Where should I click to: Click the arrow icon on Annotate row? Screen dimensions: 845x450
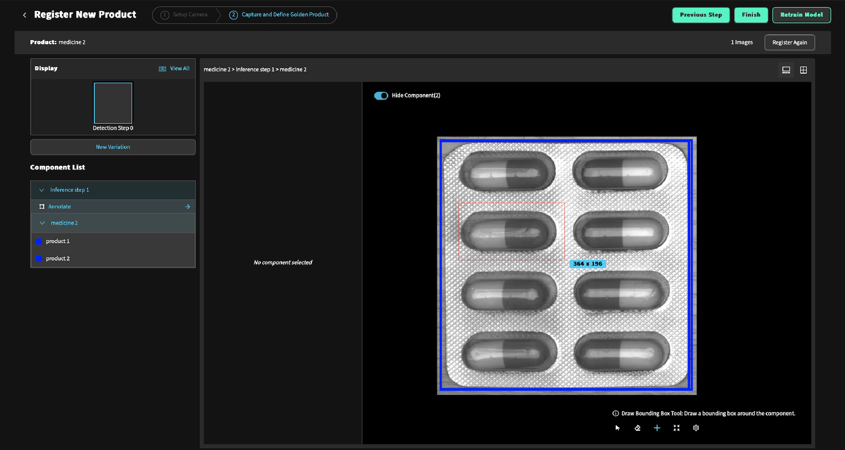187,207
